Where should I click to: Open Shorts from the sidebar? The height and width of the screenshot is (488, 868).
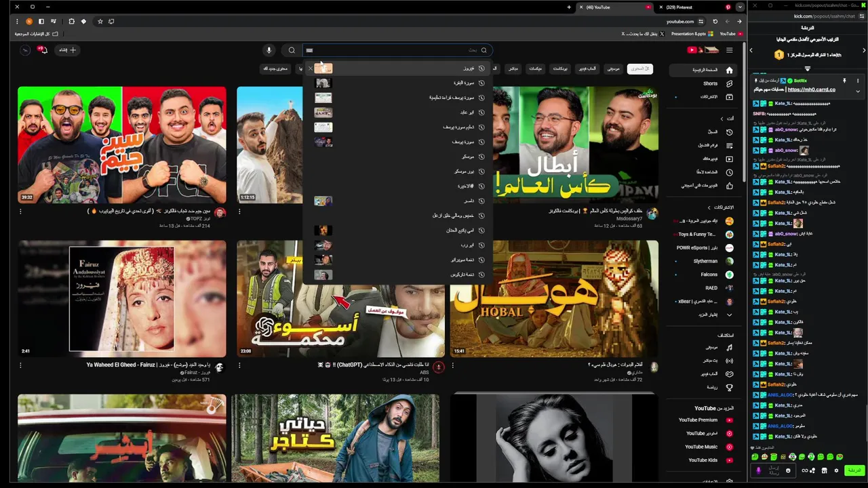tap(704, 83)
